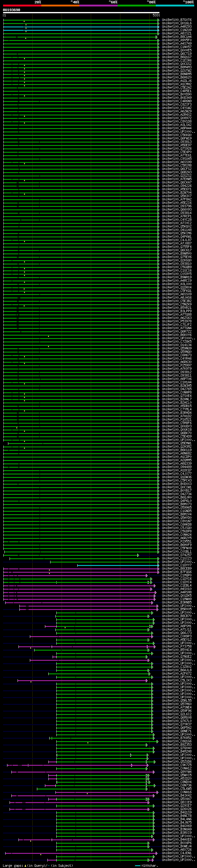Open hit UniRef100_B8C1A4
Screen dimensions: 197x868
177,37
